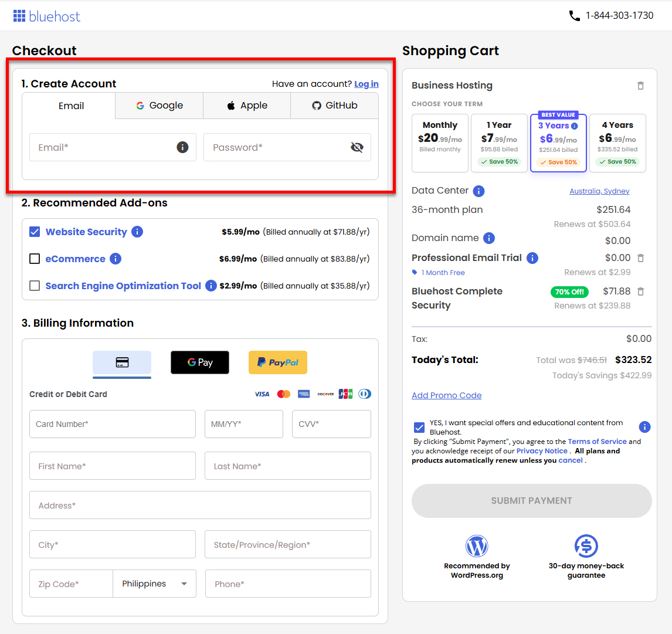Click the Visa card icon
Image resolution: width=672 pixels, height=634 pixels.
coord(262,394)
